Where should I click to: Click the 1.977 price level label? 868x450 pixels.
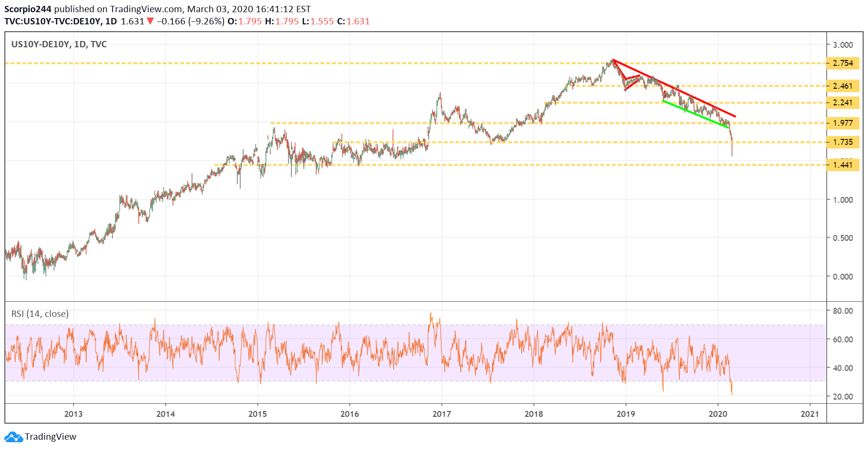pyautogui.click(x=843, y=123)
